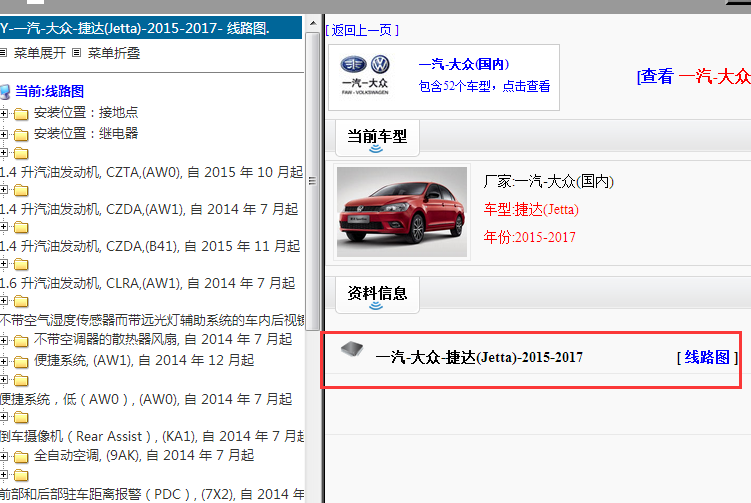This screenshot has width=751, height=503.
Task: Expand 不带空调器的散热器风扇 tree node
Action: [x=3, y=341]
